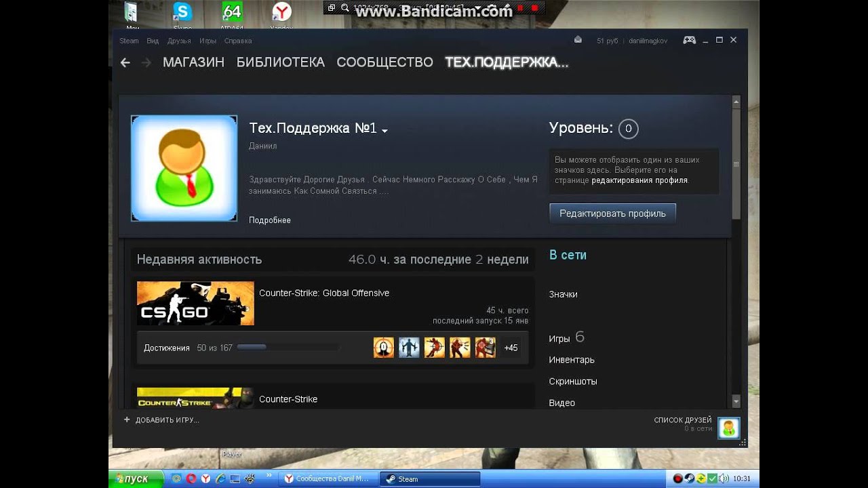Image resolution: width=868 pixels, height=488 pixels.
Task: Open the Yandex browser desktop shortcut
Action: click(x=281, y=12)
